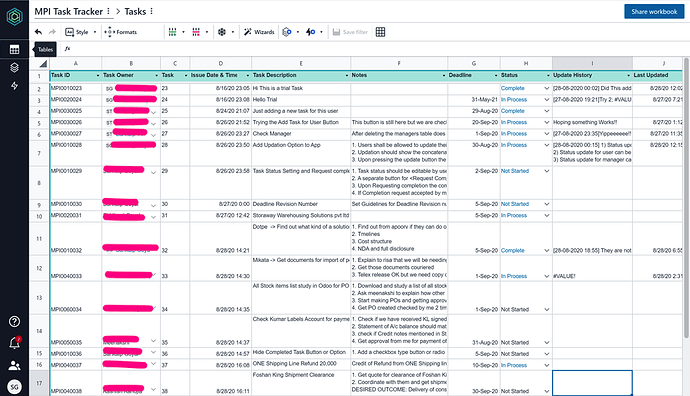Click the selected empty cell in row 17 Update History
This screenshot has width=690, height=396.
[x=592, y=383]
